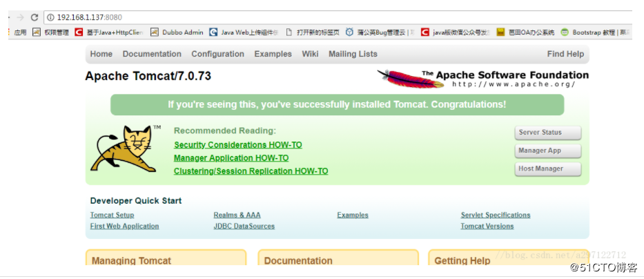Open the JDBC DataSources link

coord(244,226)
